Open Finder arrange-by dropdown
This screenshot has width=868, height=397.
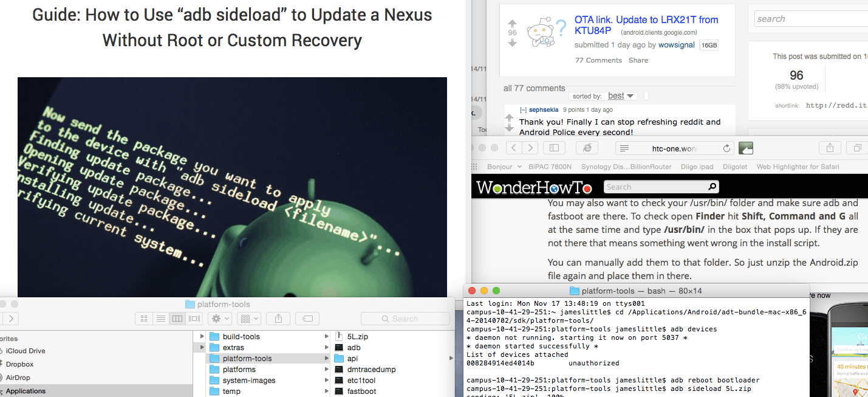coord(248,319)
